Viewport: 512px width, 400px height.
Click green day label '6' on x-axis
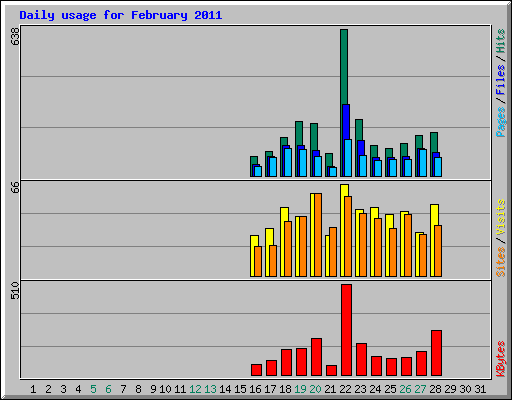(x=108, y=389)
